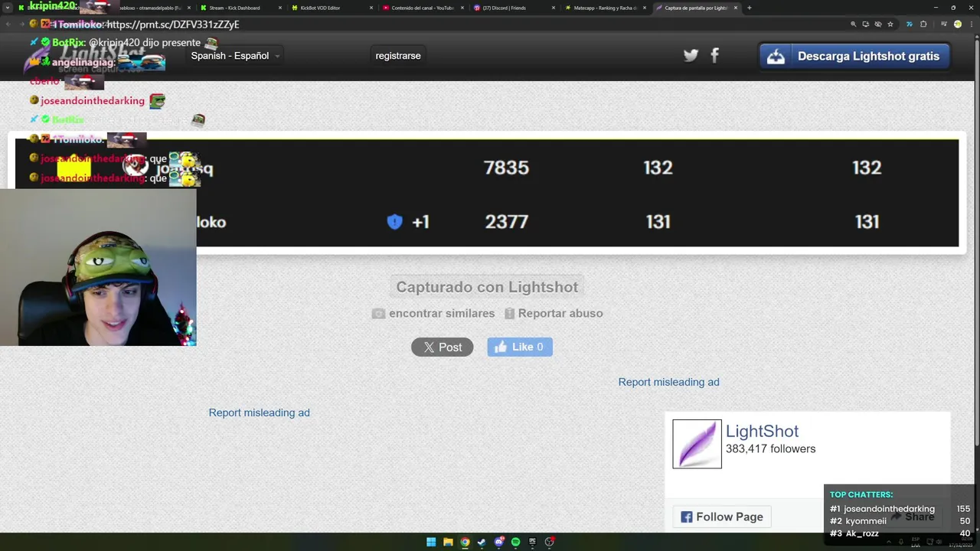Open Google Chrome from the taskbar
Image resolution: width=980 pixels, height=551 pixels.
click(x=465, y=542)
